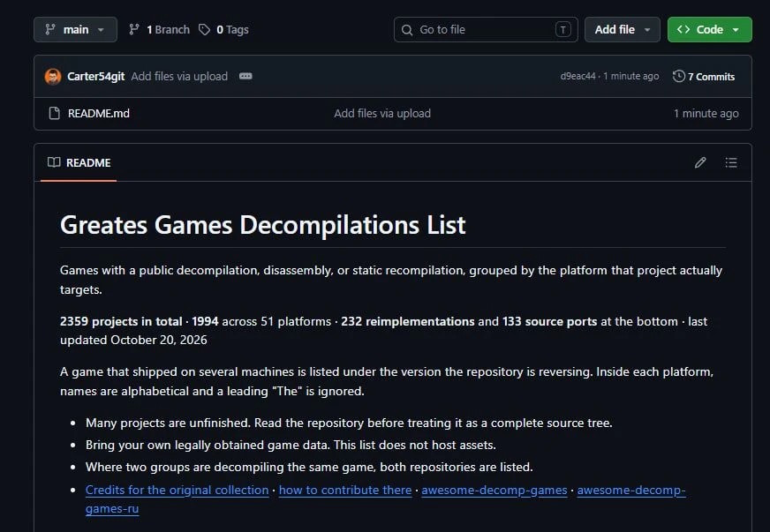770x532 pixels.
Task: Visit the awesome-decomp-games link
Action: (x=494, y=490)
